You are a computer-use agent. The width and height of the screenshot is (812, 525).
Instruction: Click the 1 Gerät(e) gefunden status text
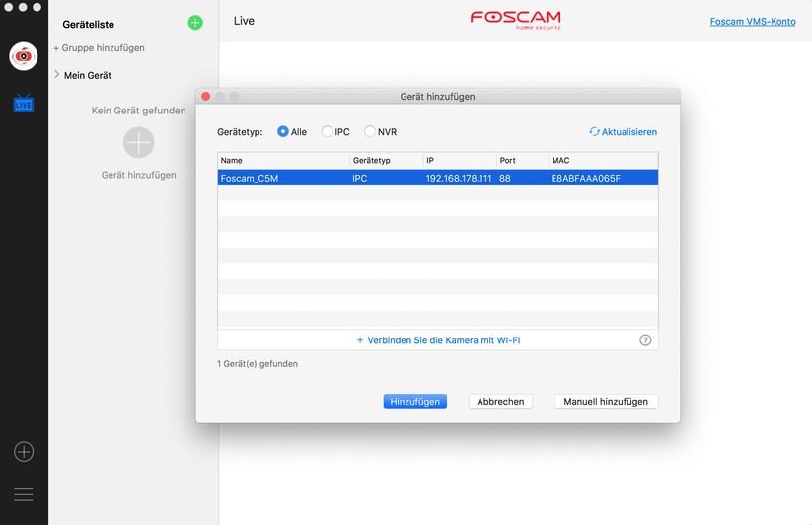coord(258,364)
